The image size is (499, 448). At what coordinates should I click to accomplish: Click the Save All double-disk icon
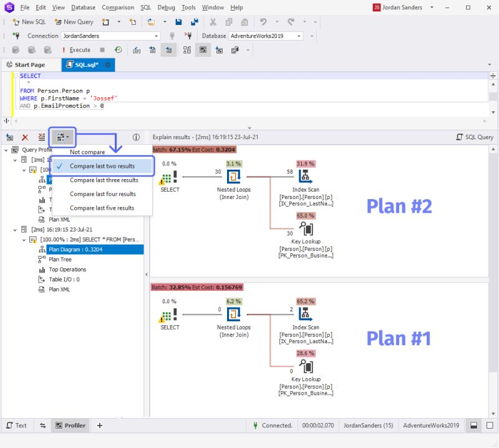click(x=194, y=22)
